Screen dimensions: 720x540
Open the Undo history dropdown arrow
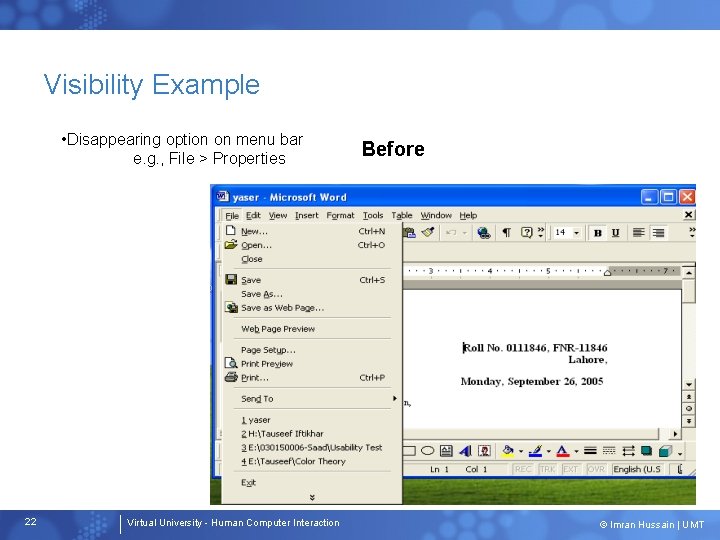click(465, 233)
